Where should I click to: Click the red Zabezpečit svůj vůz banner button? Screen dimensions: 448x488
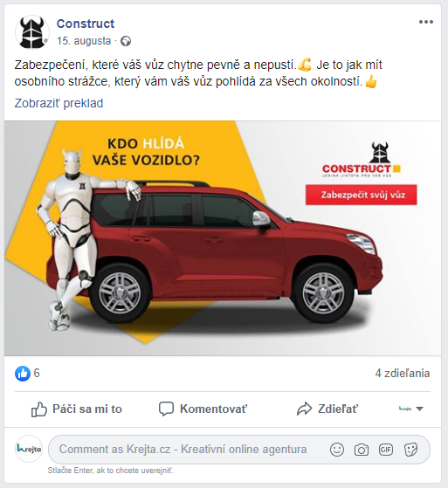tap(362, 195)
